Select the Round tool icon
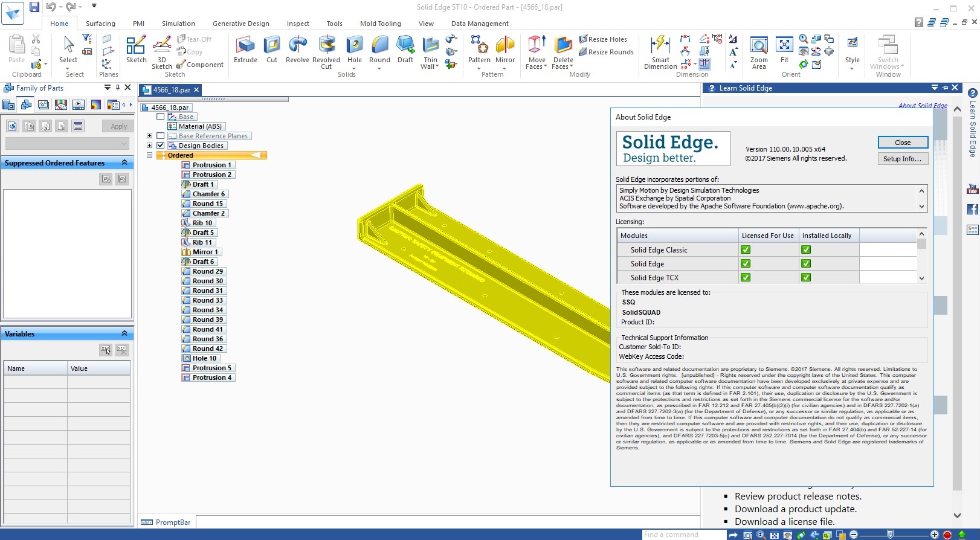The image size is (980, 540). coord(379,50)
